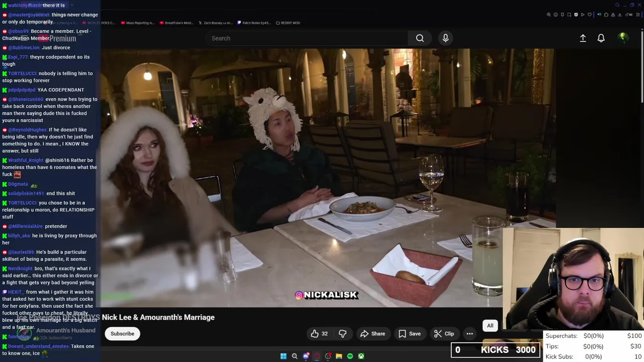The image size is (644, 362).
Task: Open the Amouranth's Husband channel link
Action: pos(65,330)
